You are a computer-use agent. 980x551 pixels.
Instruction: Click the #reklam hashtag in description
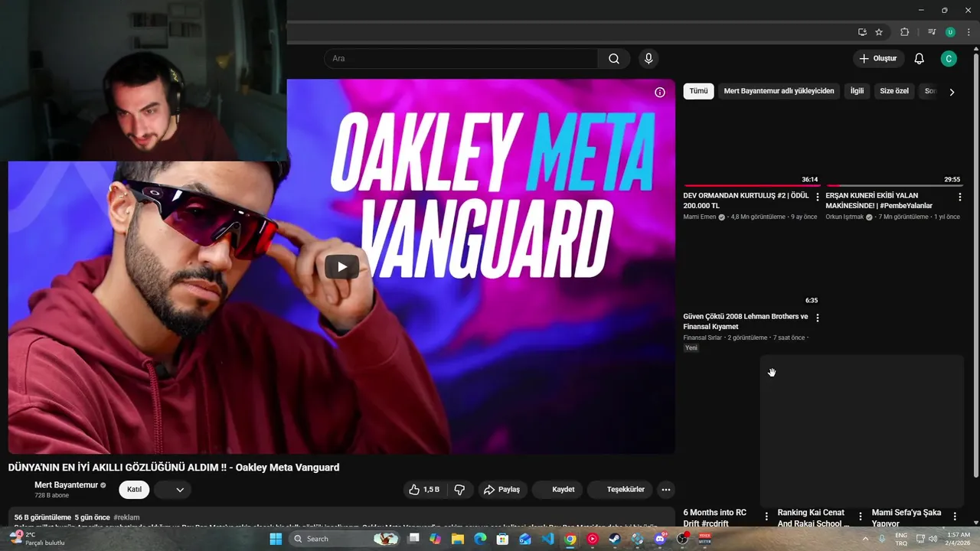(126, 518)
